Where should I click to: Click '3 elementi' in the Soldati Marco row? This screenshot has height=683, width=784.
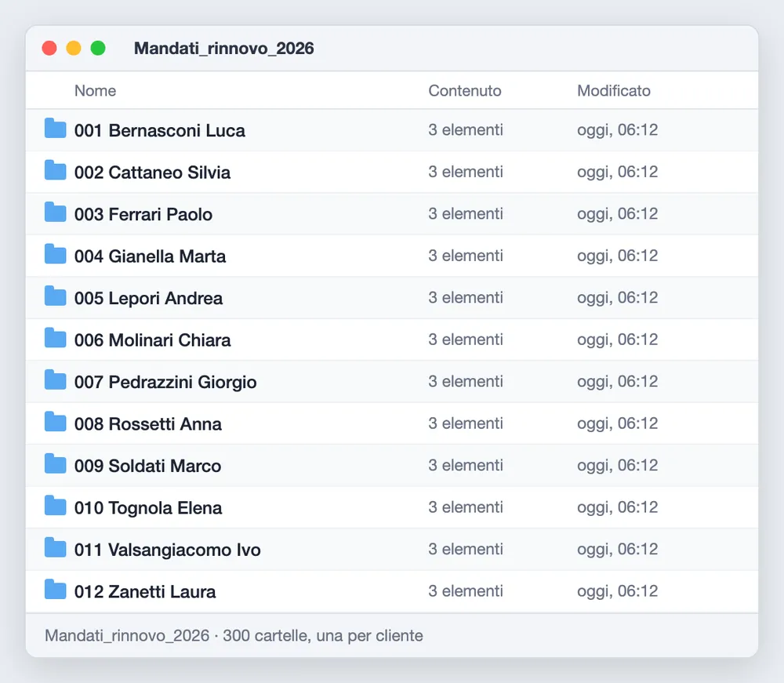tap(466, 466)
